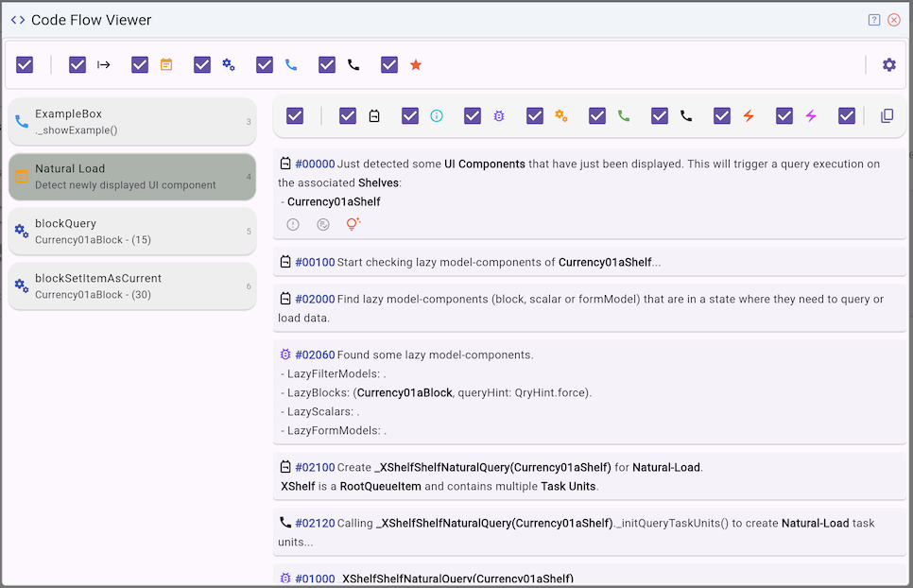Click the gears icon on the blockQuery item
The width and height of the screenshot is (913, 588).
(x=22, y=232)
